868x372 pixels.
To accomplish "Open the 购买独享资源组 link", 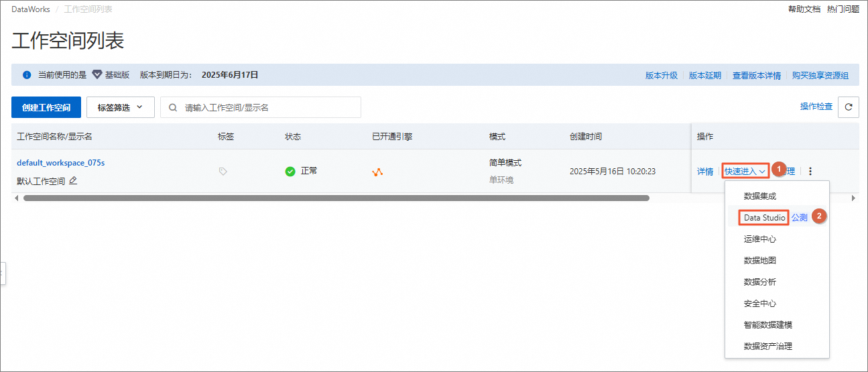I will (820, 76).
